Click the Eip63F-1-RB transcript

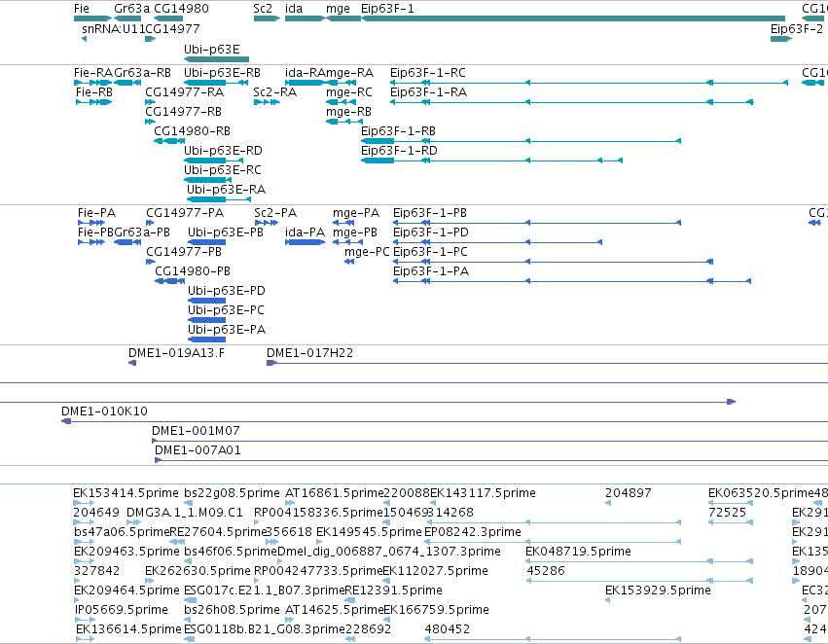522,141
